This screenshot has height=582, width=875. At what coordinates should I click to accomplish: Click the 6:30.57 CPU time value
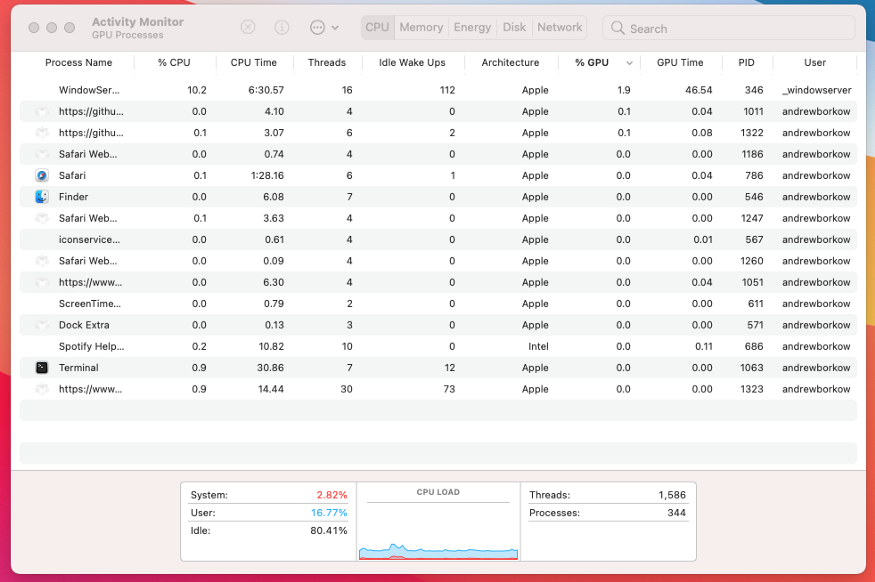(266, 90)
